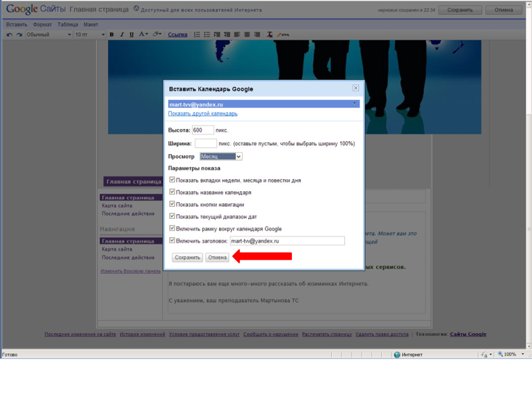
Task: Click the zoom magnifier icon in status bar
Action: coord(500,354)
